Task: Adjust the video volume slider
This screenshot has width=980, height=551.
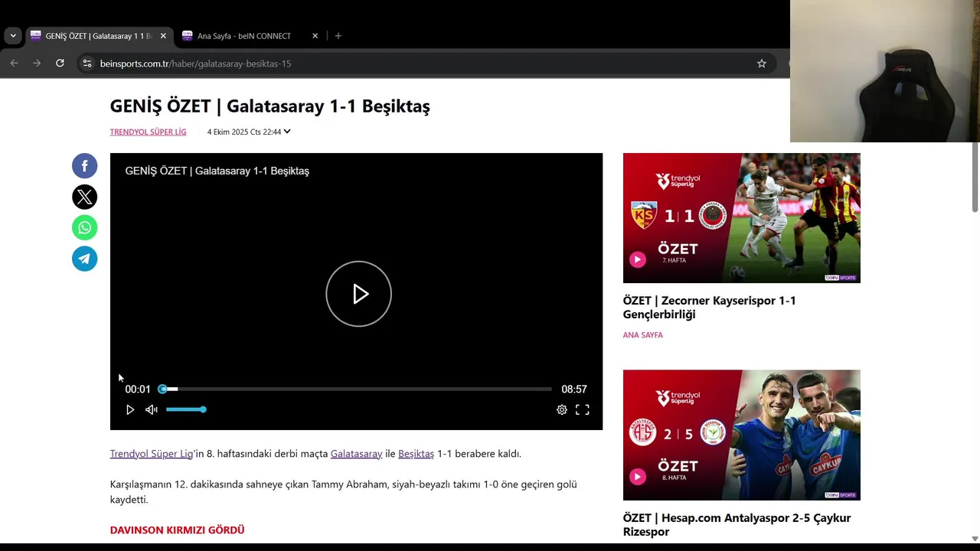Action: 186,409
